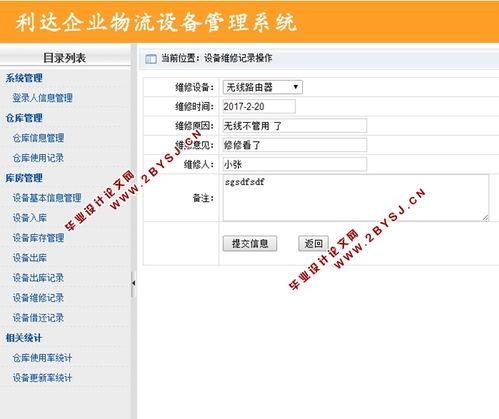
Task: Click the 维修意见 input box
Action: point(295,145)
